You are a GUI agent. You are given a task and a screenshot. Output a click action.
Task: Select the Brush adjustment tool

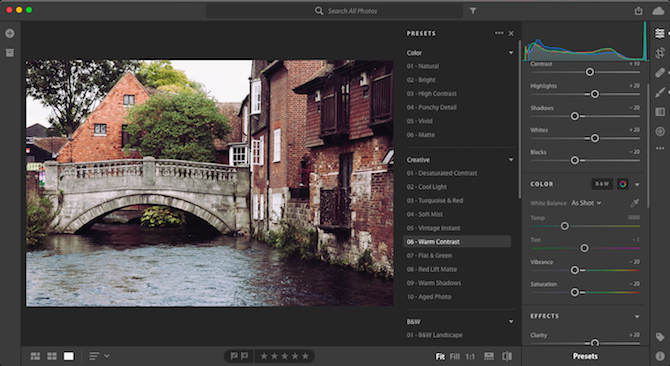pos(660,92)
